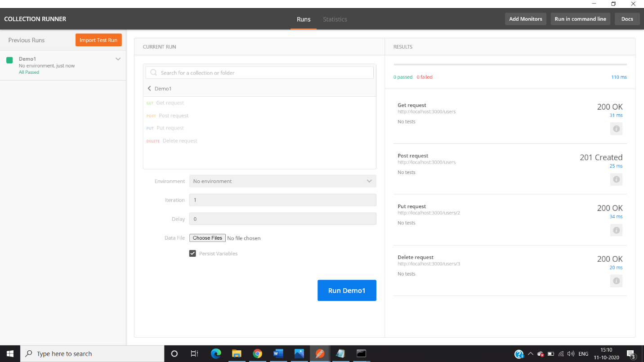Click info icon for Delete request result
This screenshot has height=362, width=644.
tap(616, 281)
